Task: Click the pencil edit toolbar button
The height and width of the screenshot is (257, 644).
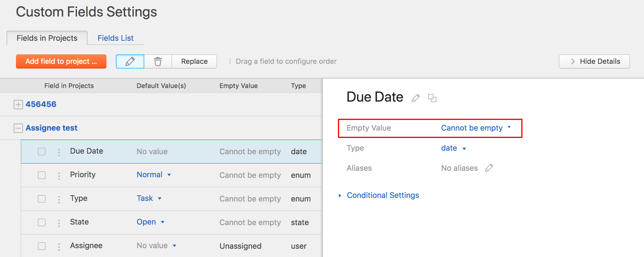Action: (130, 61)
